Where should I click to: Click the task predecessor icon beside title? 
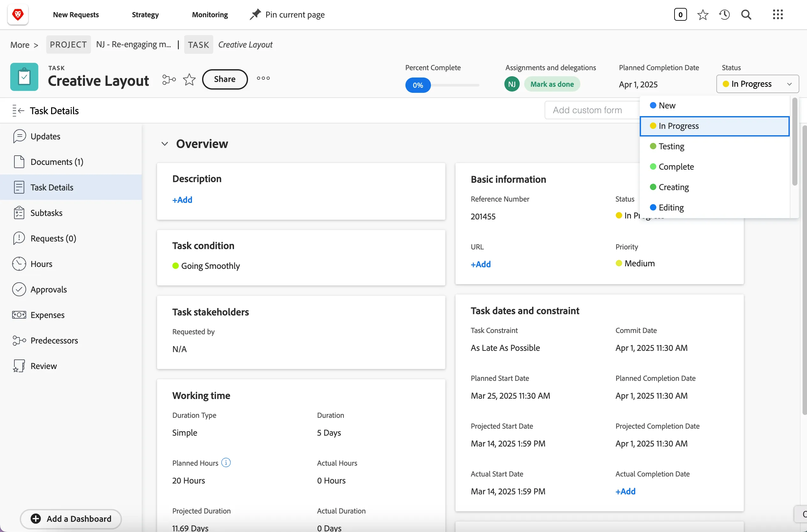tap(169, 80)
